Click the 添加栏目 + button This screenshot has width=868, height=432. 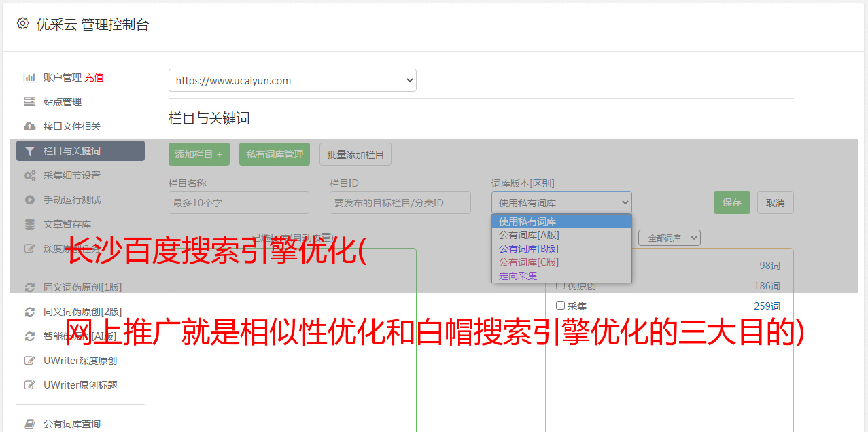[x=198, y=154]
